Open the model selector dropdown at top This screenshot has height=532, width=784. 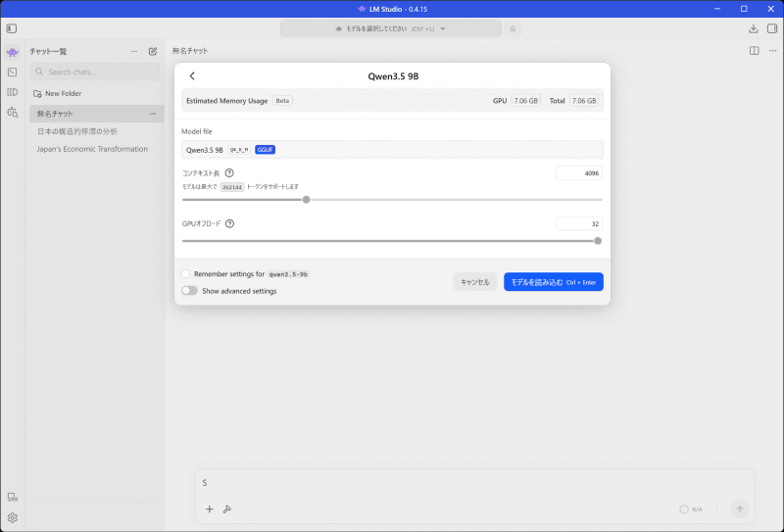[390, 28]
